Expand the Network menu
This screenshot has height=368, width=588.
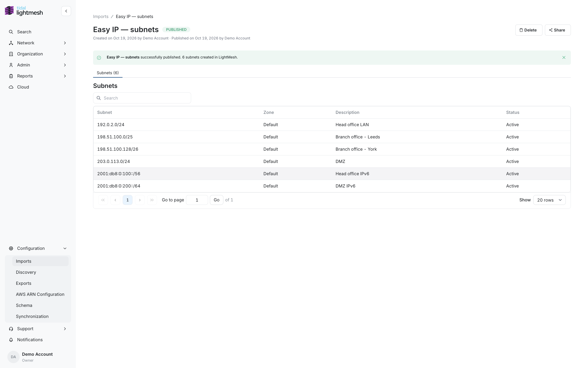(x=65, y=43)
